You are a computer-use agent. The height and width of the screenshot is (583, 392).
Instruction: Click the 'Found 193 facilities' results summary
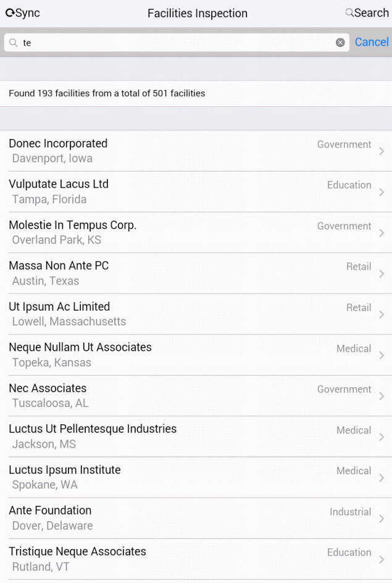107,93
